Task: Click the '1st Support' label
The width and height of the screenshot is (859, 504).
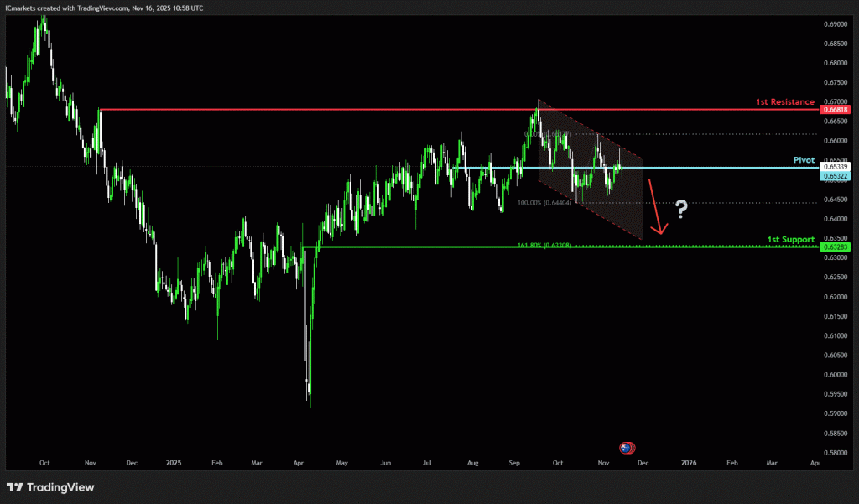Action: pos(790,240)
